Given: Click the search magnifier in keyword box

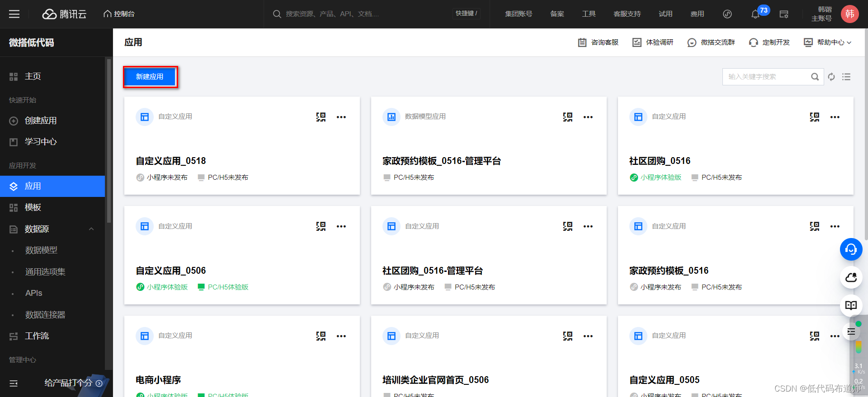Looking at the screenshot, I should point(815,77).
